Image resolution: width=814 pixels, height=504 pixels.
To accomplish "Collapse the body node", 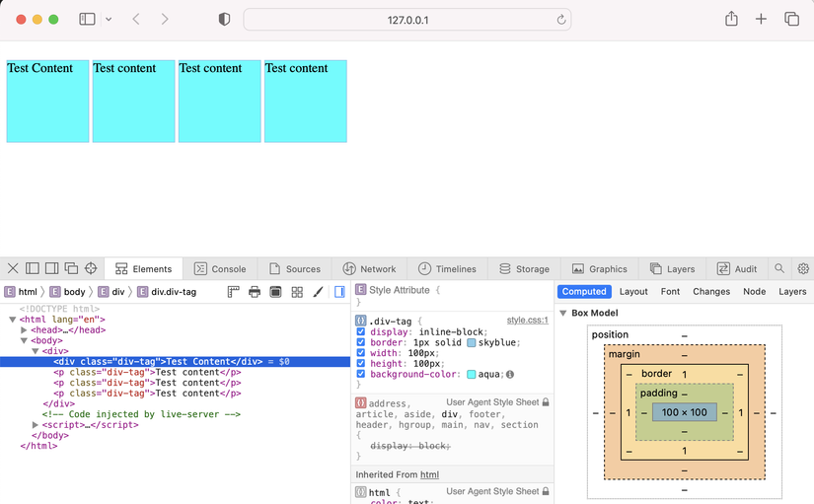I will [x=24, y=341].
